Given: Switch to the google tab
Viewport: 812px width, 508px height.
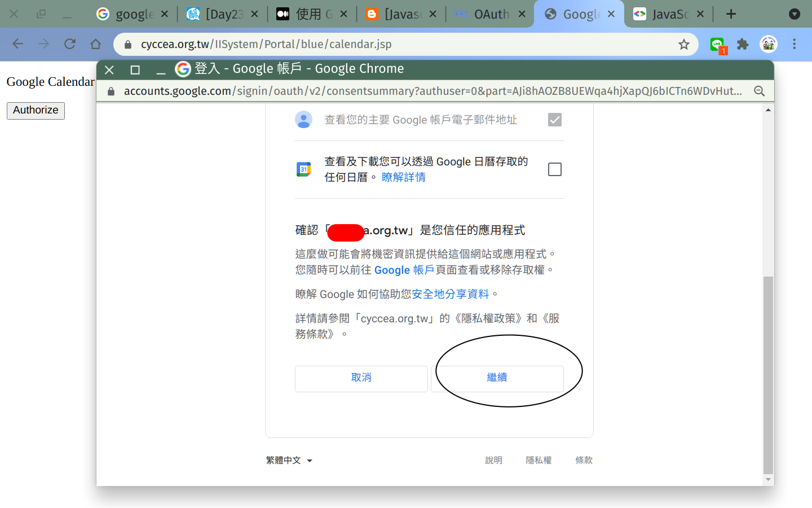Looking at the screenshot, I should click(132, 14).
